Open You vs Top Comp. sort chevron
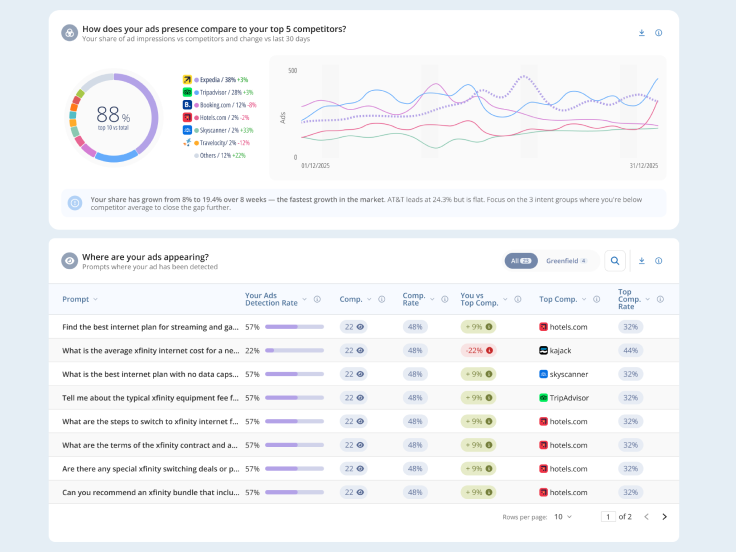Image resolution: width=736 pixels, height=552 pixels. [505, 299]
